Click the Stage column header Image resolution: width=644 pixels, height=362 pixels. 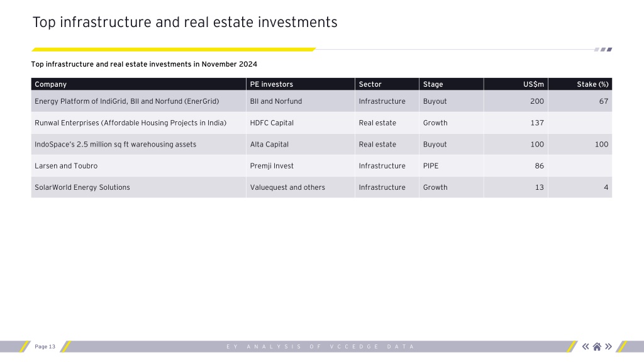(452, 84)
